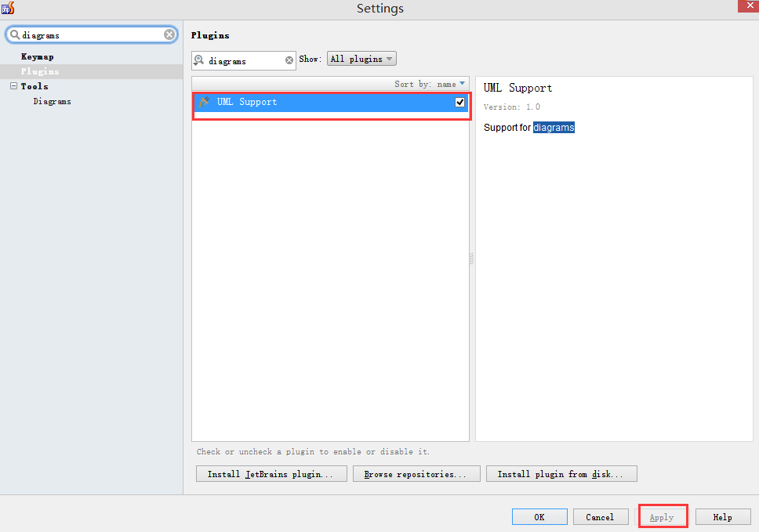Viewport: 759px width, 532px height.
Task: Click the PhpStorm app icon in title bar
Action: click(x=8, y=8)
